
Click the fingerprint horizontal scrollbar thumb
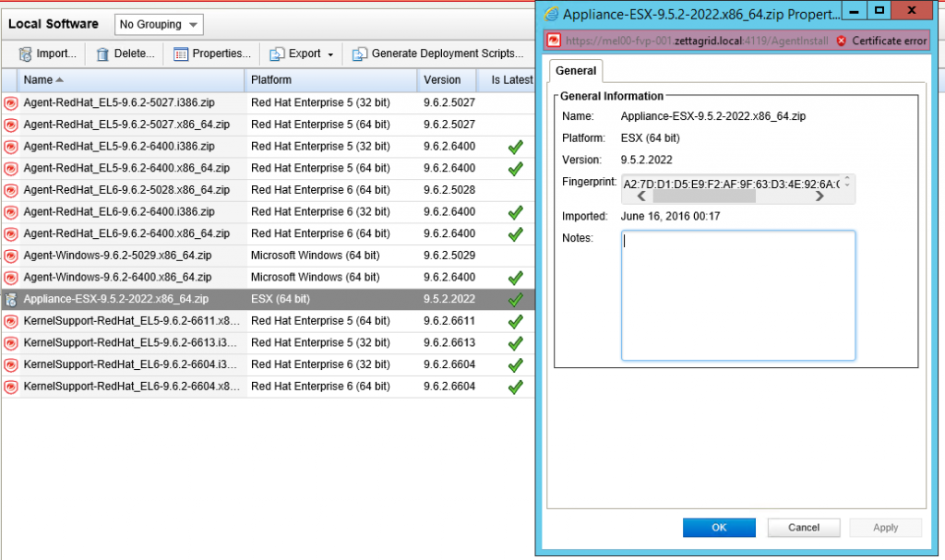(703, 197)
